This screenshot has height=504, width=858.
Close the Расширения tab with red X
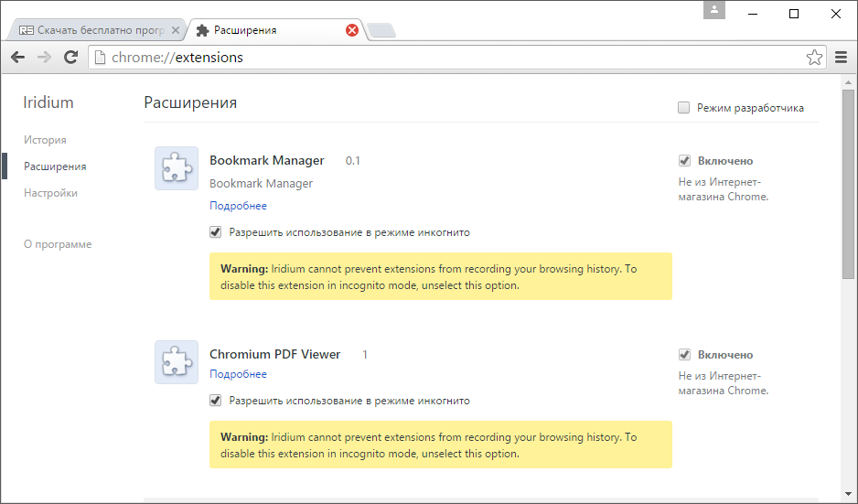[x=352, y=30]
